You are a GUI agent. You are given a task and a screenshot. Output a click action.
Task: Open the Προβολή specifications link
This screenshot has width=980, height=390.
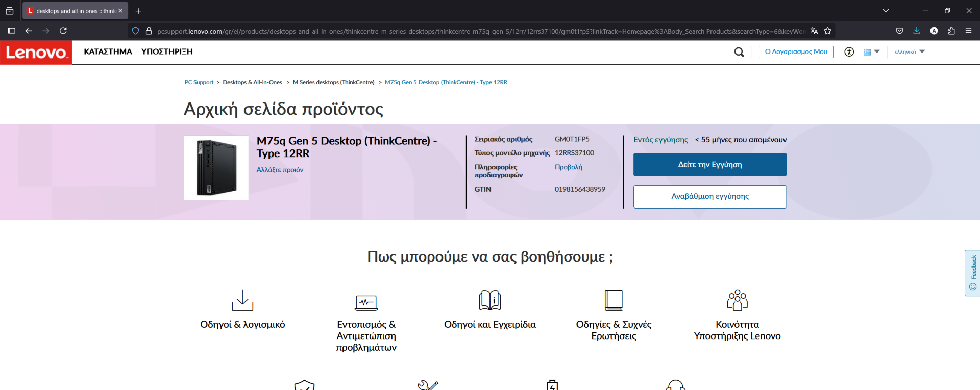click(x=569, y=167)
